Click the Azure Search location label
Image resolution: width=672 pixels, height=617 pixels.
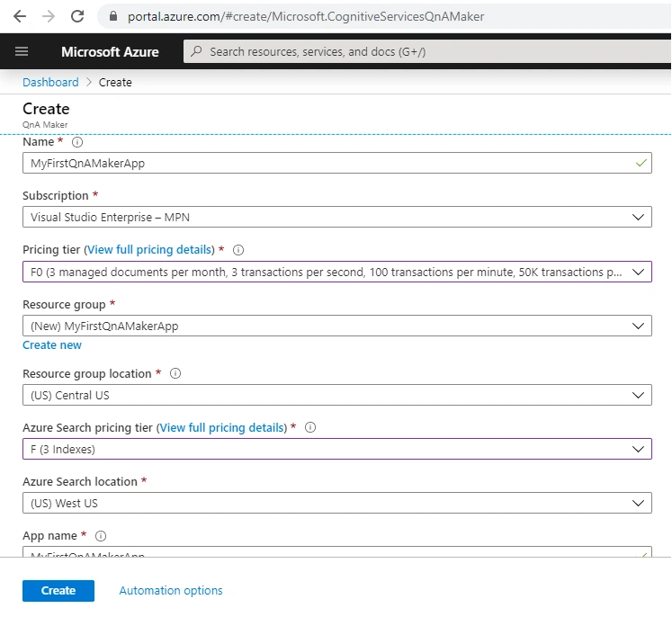click(x=80, y=481)
